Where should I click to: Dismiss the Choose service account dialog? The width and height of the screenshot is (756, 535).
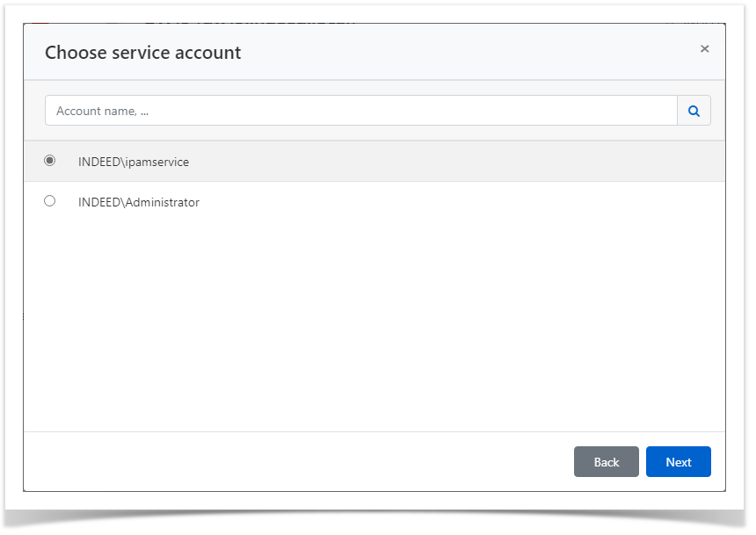pos(704,48)
